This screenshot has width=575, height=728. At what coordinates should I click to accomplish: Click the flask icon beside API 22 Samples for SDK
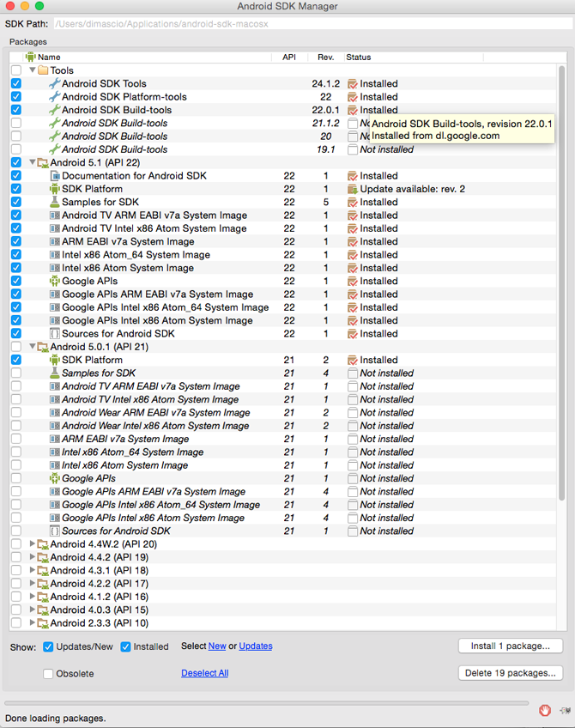[55, 202]
